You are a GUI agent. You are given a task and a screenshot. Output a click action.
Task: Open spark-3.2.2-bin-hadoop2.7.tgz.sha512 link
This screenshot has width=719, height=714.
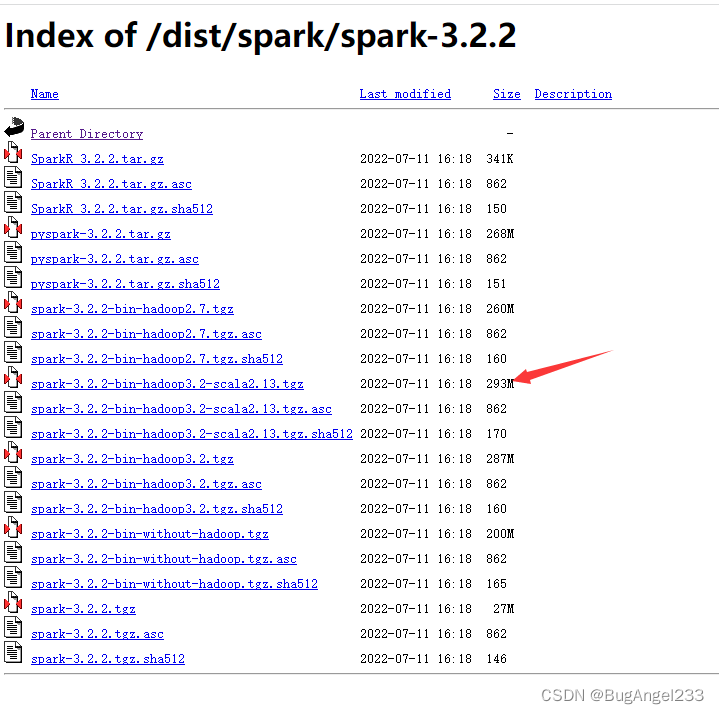pos(157,359)
